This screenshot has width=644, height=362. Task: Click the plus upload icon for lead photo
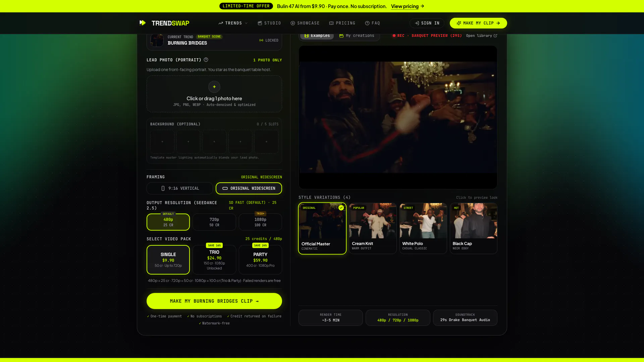[x=214, y=87]
